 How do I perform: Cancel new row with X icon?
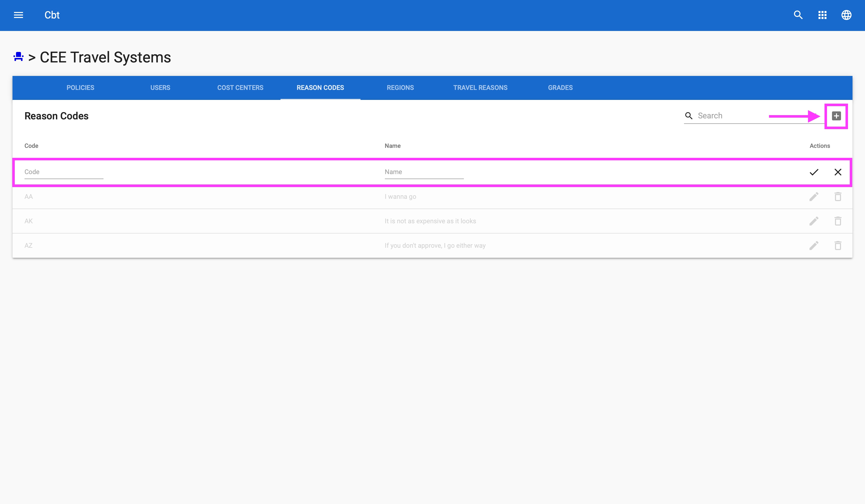pos(838,172)
